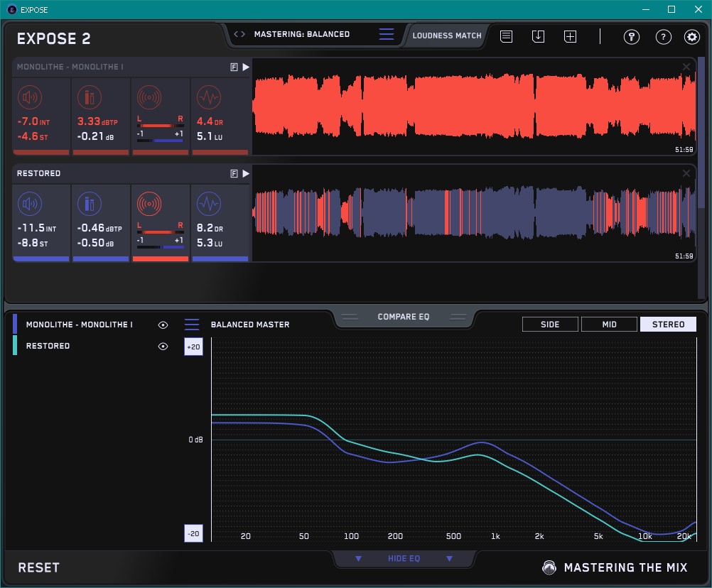Click the add track plus icon
The width and height of the screenshot is (712, 588).
570,36
